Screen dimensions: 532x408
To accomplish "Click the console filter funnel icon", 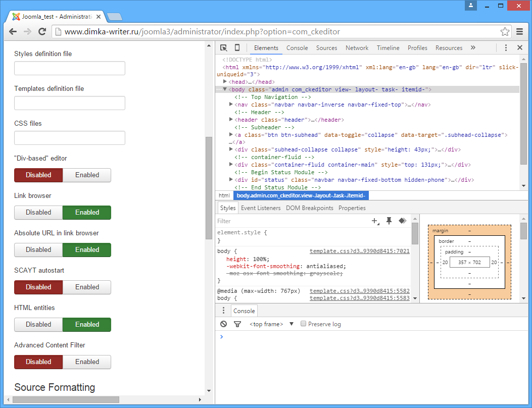I will coord(237,324).
